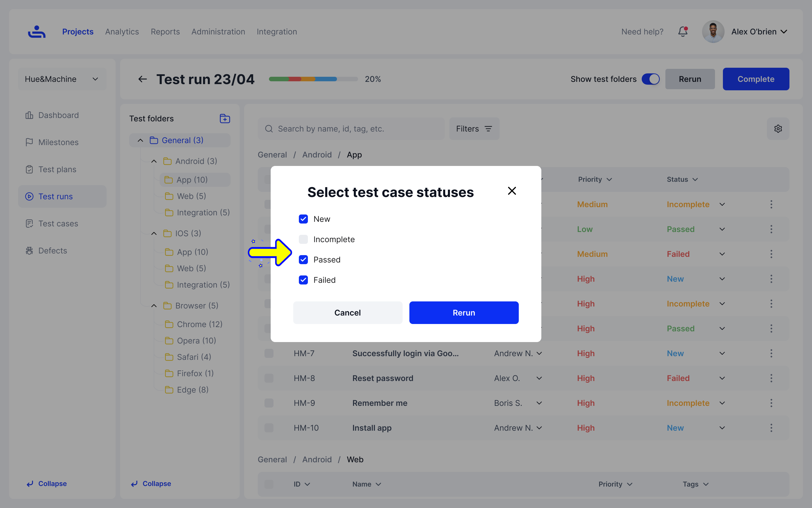
Task: Open the Reports tab
Action: point(165,32)
